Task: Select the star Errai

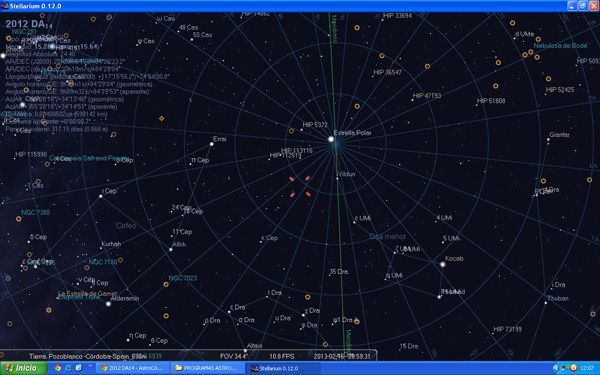Action: (212, 144)
